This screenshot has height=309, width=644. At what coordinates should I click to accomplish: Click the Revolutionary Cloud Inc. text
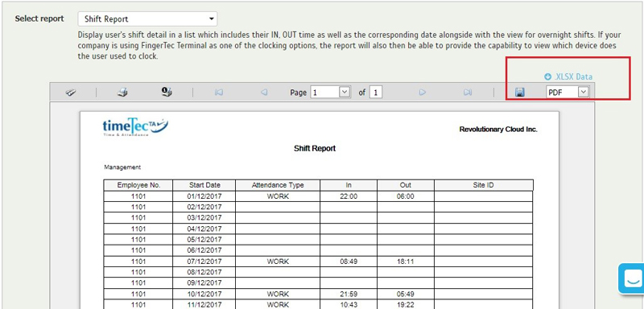(498, 130)
